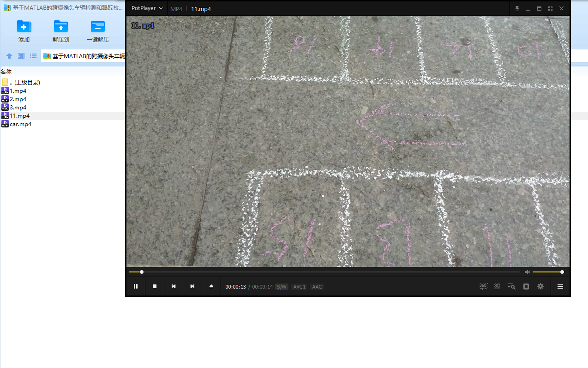The image size is (588, 368).
Task: Click the 名称 column header
Action: 6,72
